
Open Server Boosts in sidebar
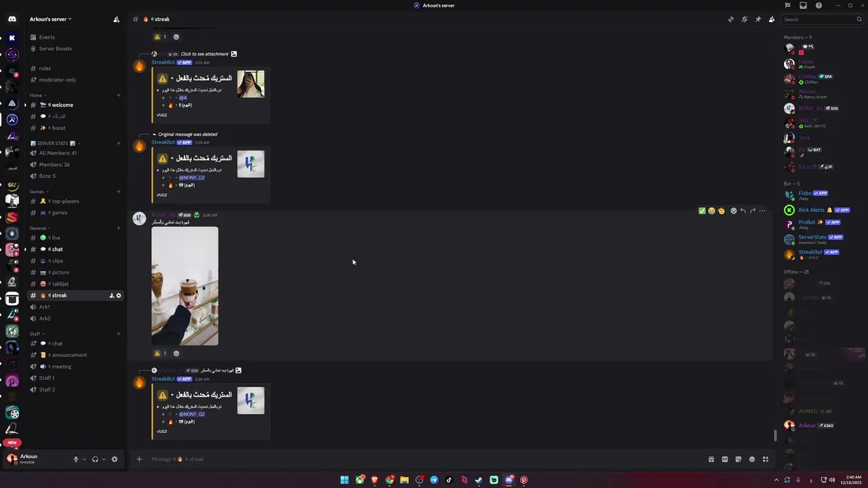pos(75,49)
